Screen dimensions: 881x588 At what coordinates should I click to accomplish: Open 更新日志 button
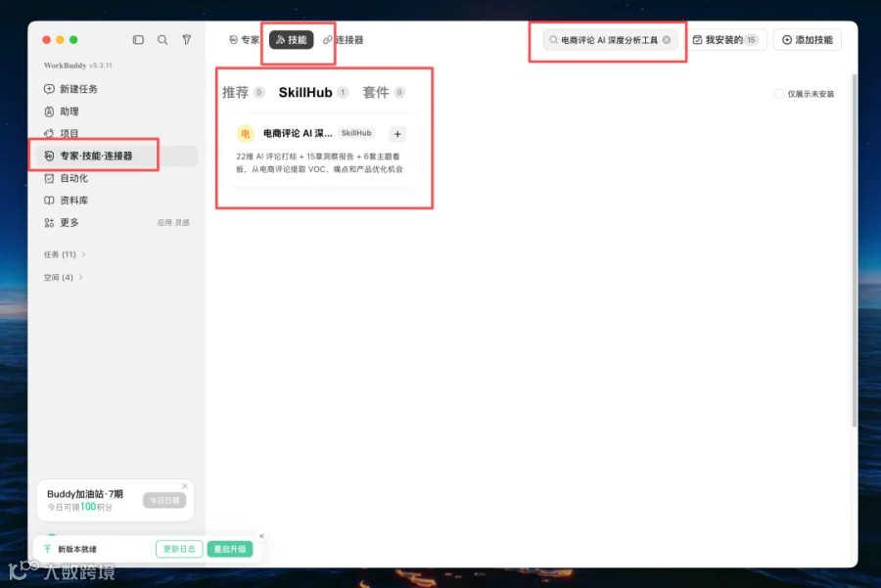tap(179, 549)
